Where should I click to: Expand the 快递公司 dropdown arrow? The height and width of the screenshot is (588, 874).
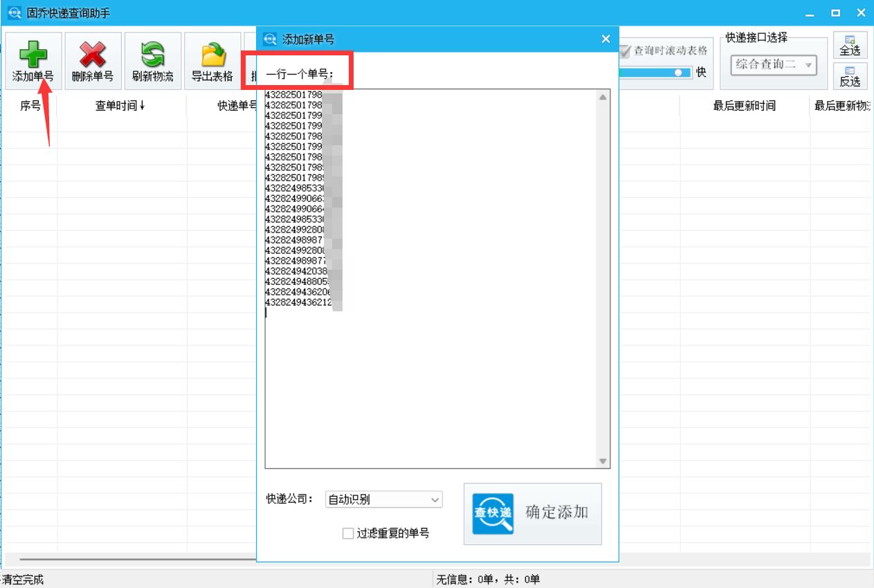pyautogui.click(x=435, y=499)
